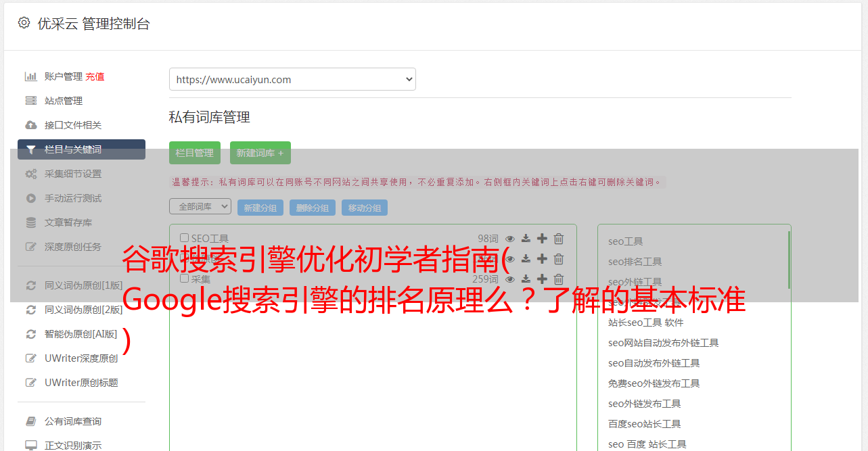
Task: Click the funnel icon of 栏目与关键词
Action: (31, 149)
